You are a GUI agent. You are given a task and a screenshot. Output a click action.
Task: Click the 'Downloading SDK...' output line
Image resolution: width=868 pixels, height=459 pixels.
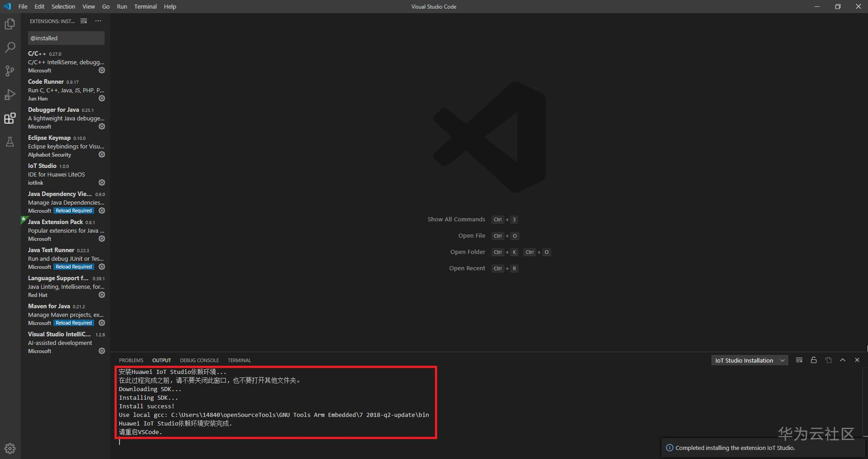150,389
